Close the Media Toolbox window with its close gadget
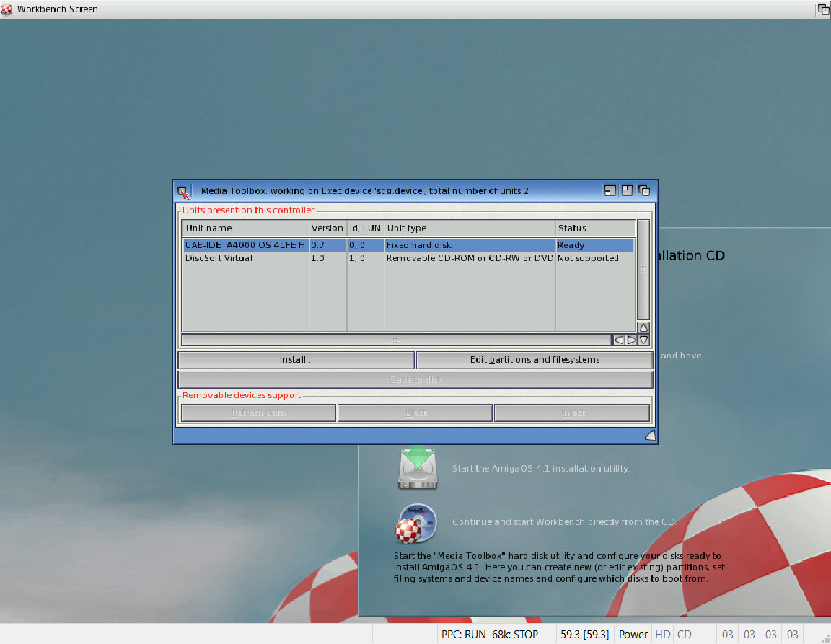 183,191
